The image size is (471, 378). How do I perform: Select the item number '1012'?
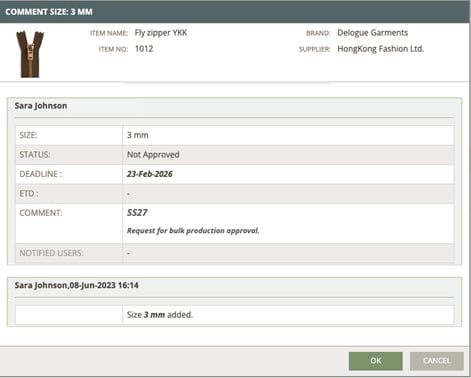coord(144,49)
